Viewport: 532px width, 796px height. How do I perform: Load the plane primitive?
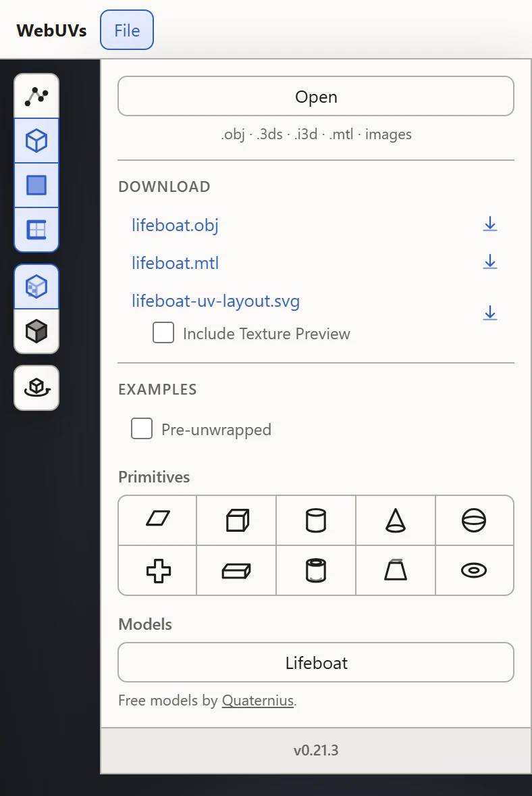[x=158, y=520]
